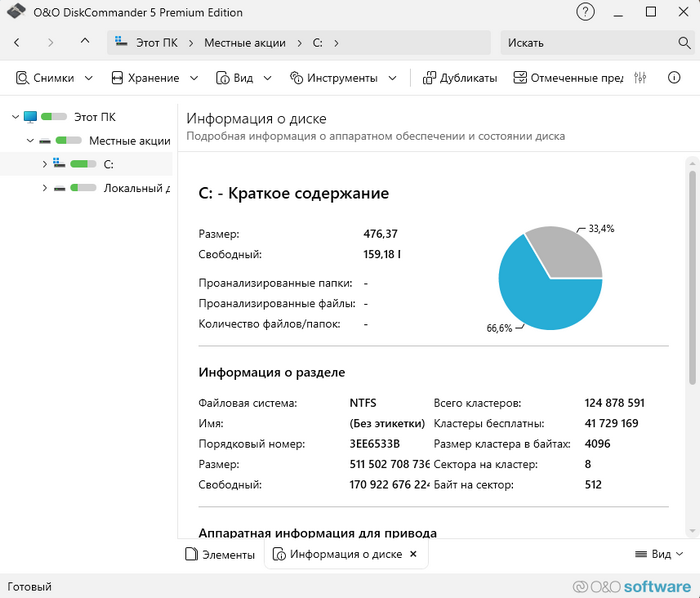
Task: Click chevron after Местные акции in breadcrumb
Action: click(299, 43)
